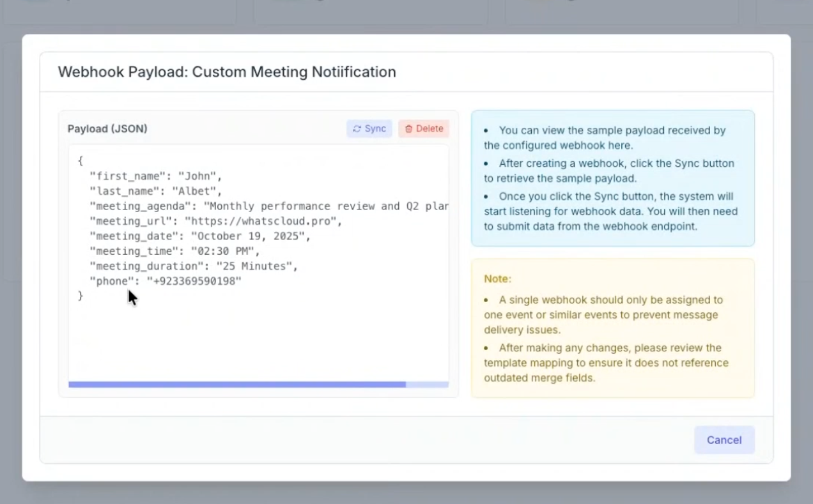Click the trash icon inside the Delete button
The width and height of the screenshot is (813, 504).
pyautogui.click(x=409, y=128)
